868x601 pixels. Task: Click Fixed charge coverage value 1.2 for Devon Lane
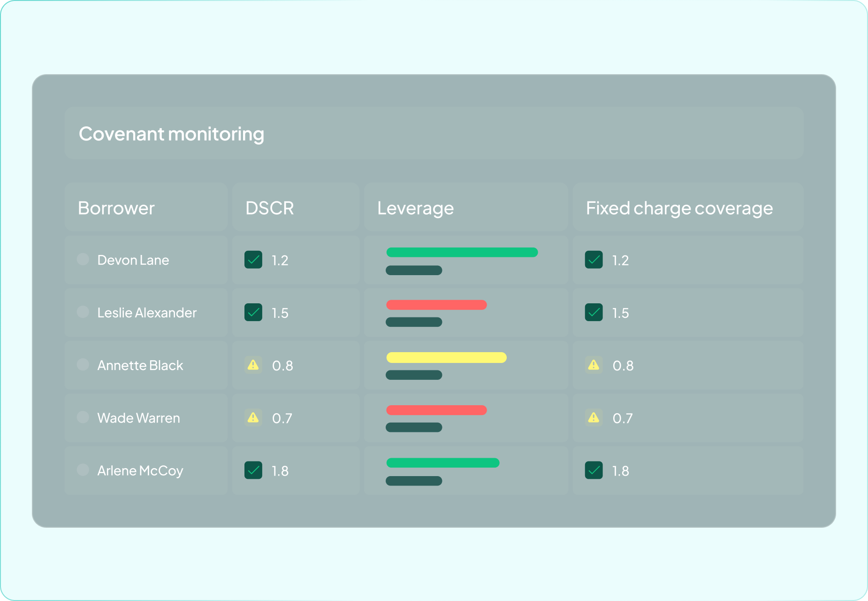[620, 261]
